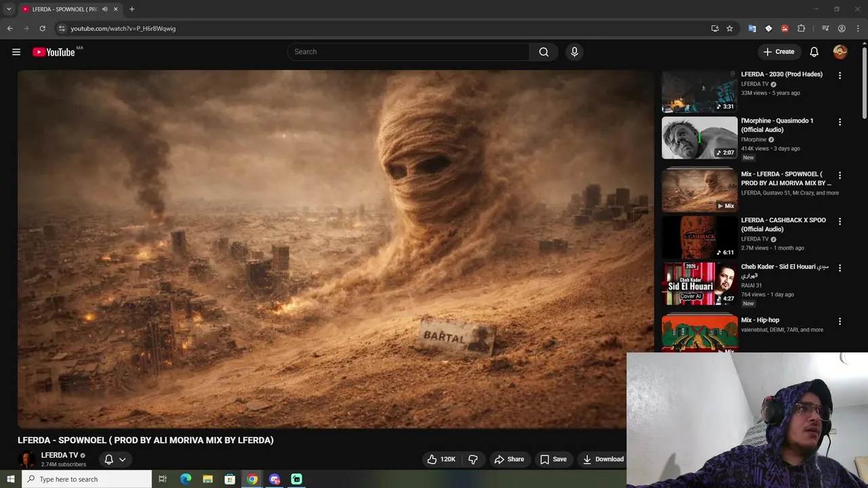Click the page vertical scrollbar
The image size is (868, 488).
point(864,85)
